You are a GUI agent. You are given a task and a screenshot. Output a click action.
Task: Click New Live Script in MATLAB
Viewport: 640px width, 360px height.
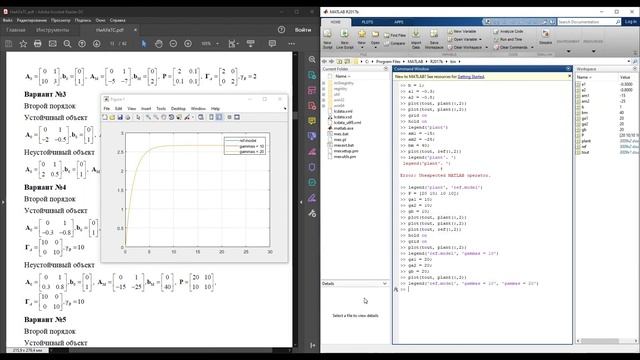click(344, 40)
